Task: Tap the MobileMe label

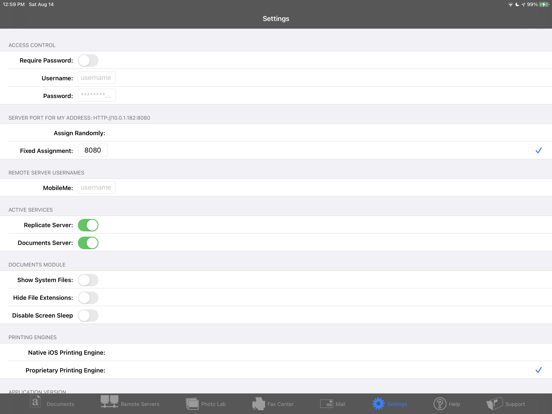Action: coord(58,188)
